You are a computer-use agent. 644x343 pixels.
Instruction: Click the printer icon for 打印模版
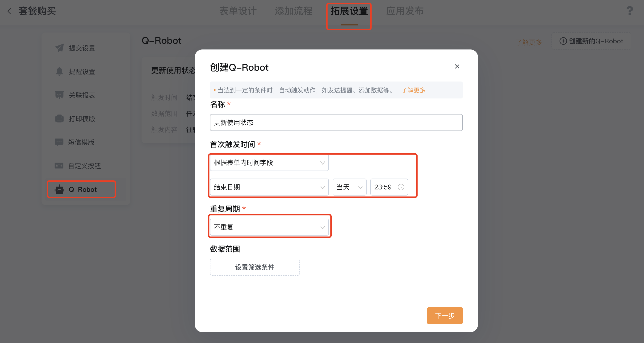click(x=59, y=118)
